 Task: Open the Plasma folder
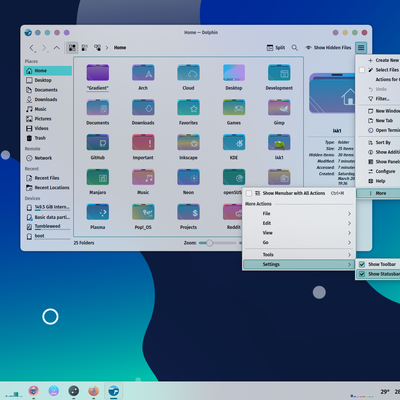[x=98, y=216]
